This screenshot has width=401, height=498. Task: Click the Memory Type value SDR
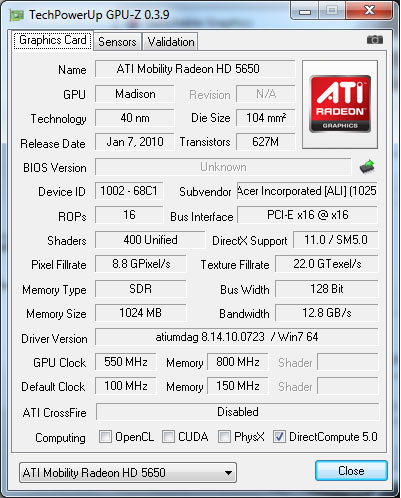pos(141,289)
